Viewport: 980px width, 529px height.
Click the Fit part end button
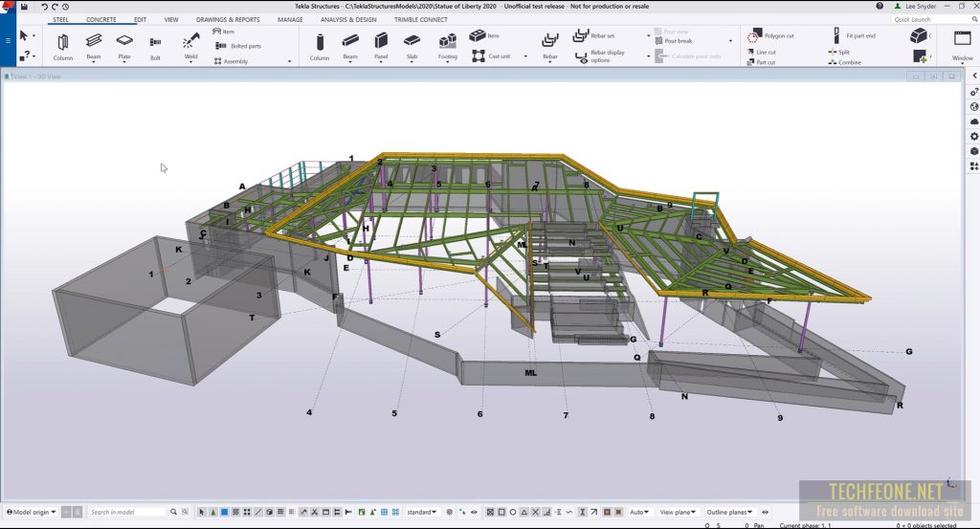pos(854,35)
